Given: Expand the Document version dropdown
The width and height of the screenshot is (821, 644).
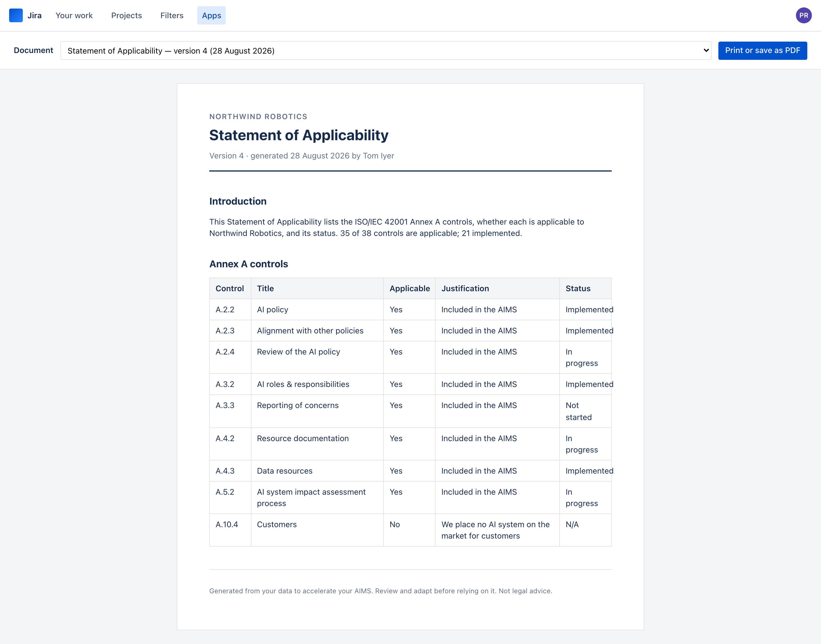Looking at the screenshot, I should 386,50.
